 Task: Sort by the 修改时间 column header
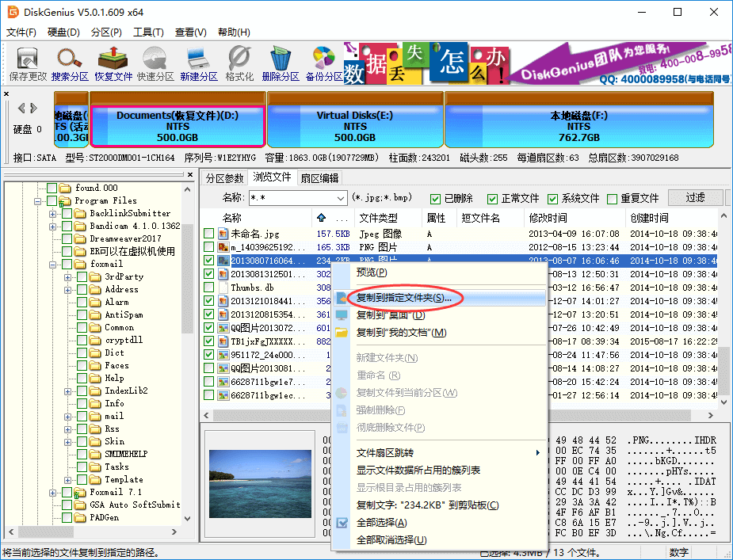pos(575,218)
